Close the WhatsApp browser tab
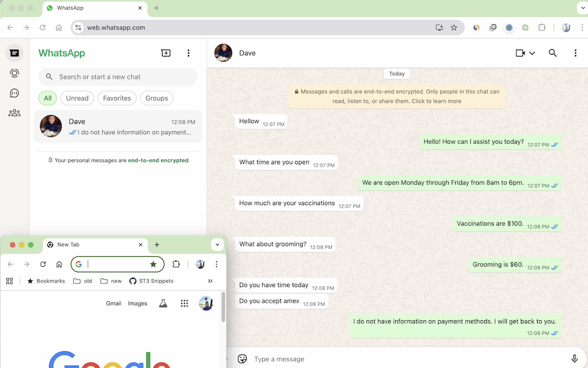The width and height of the screenshot is (588, 368). [x=140, y=8]
